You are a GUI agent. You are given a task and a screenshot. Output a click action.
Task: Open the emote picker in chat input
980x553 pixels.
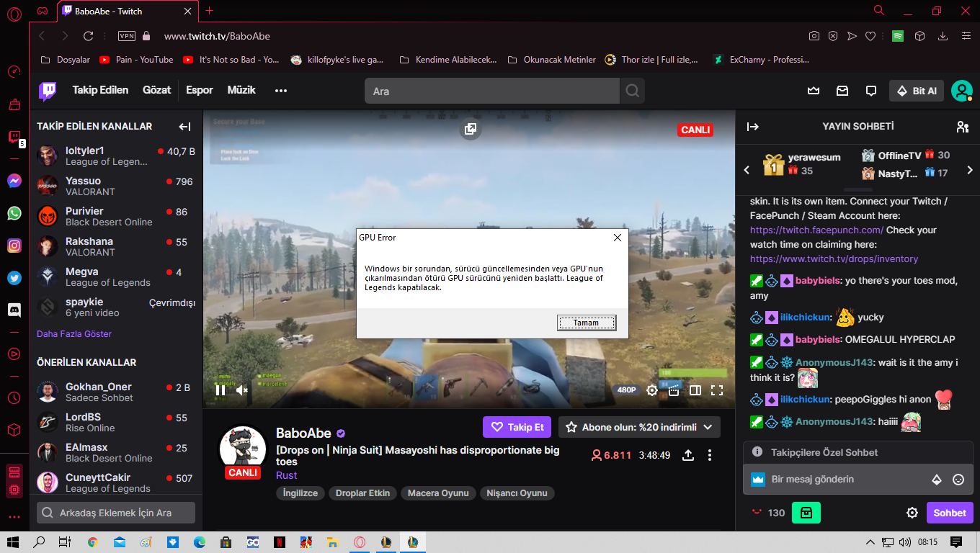coord(958,479)
